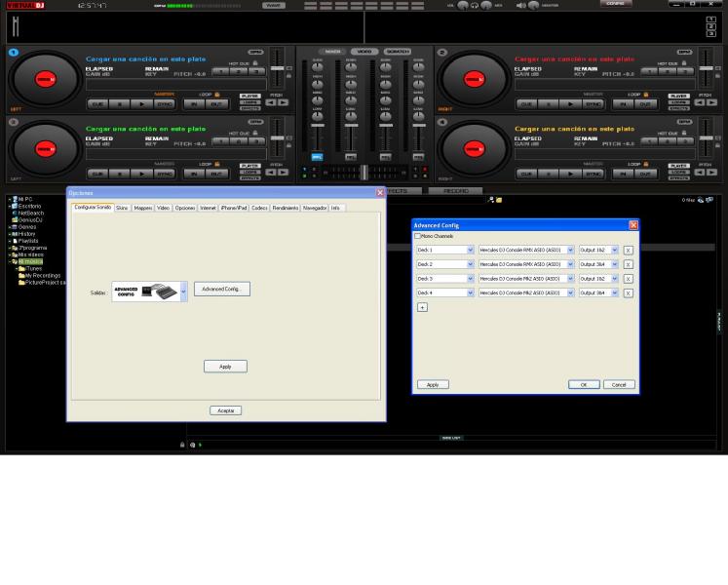Image resolution: width=728 pixels, height=585 pixels.
Task: Enable the Mono Channels checkbox
Action: coord(417,236)
